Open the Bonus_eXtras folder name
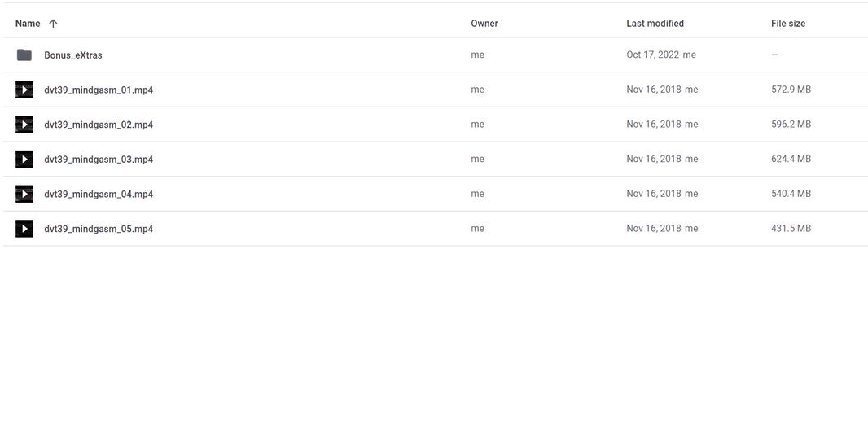 [73, 55]
